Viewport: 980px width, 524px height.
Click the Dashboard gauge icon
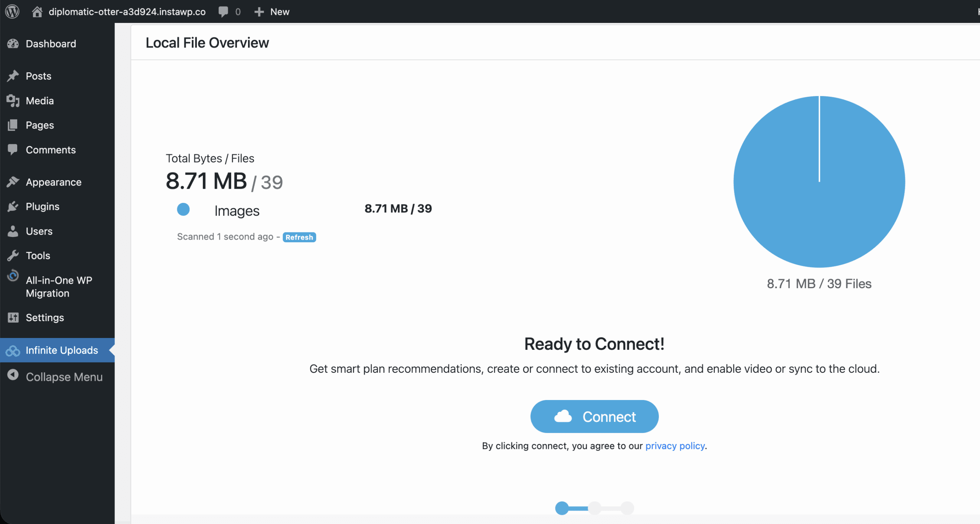(x=13, y=44)
